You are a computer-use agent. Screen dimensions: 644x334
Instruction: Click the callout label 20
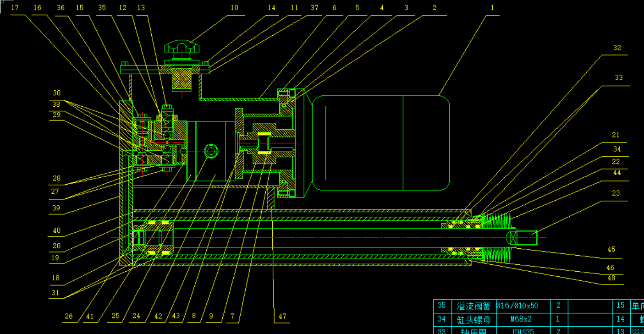56,246
